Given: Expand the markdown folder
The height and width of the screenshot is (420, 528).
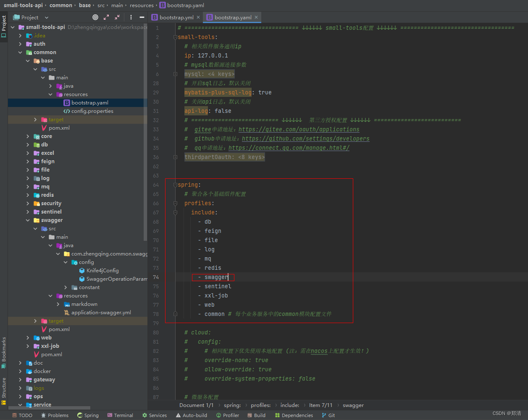Looking at the screenshot, I should (58, 304).
